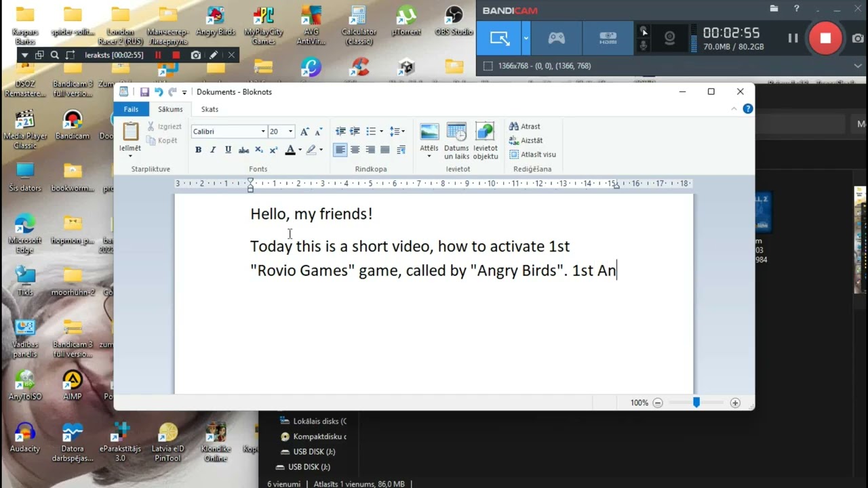Select Bandicam HDMI device recording mode
Screen dimensions: 868x488
click(x=608, y=39)
